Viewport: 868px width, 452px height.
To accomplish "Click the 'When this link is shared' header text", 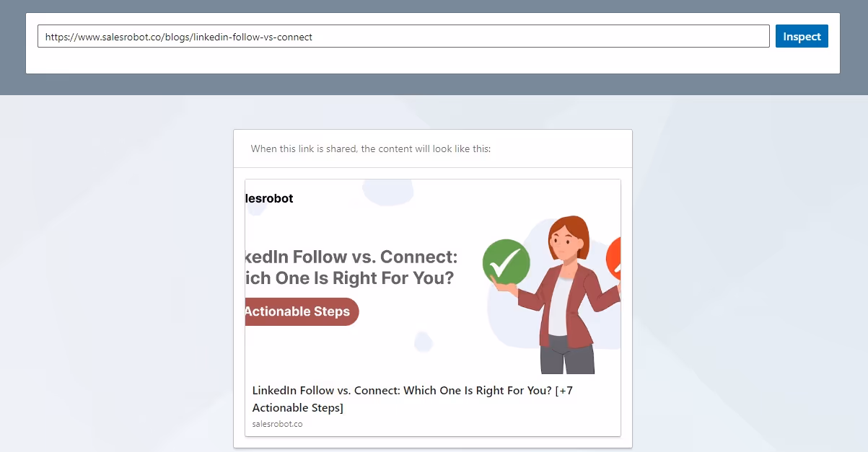I will pyautogui.click(x=370, y=149).
